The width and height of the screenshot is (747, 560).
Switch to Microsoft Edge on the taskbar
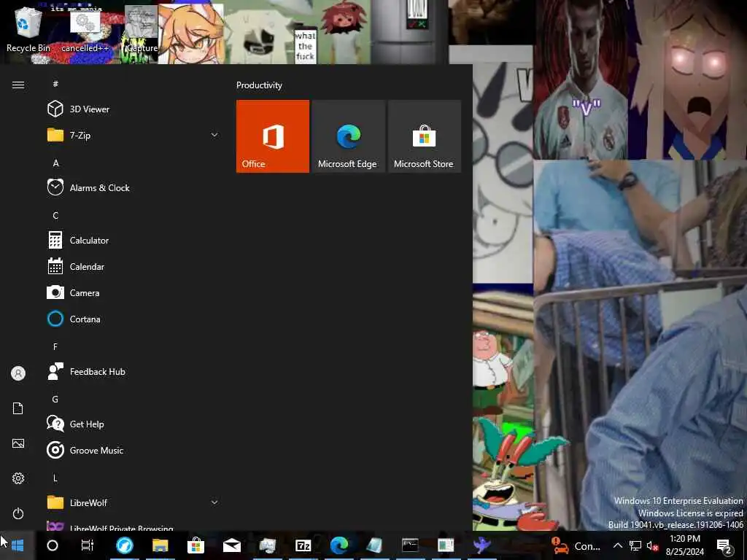pyautogui.click(x=338, y=545)
